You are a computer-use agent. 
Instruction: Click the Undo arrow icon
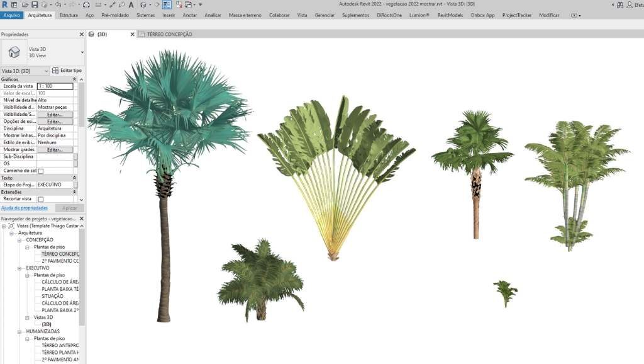coord(58,4)
